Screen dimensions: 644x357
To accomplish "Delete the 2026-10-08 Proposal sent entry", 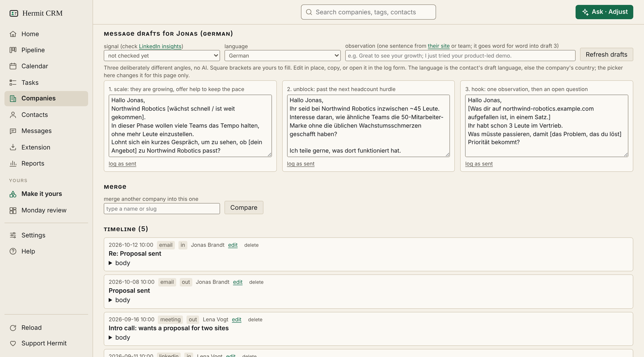I will pyautogui.click(x=256, y=282).
